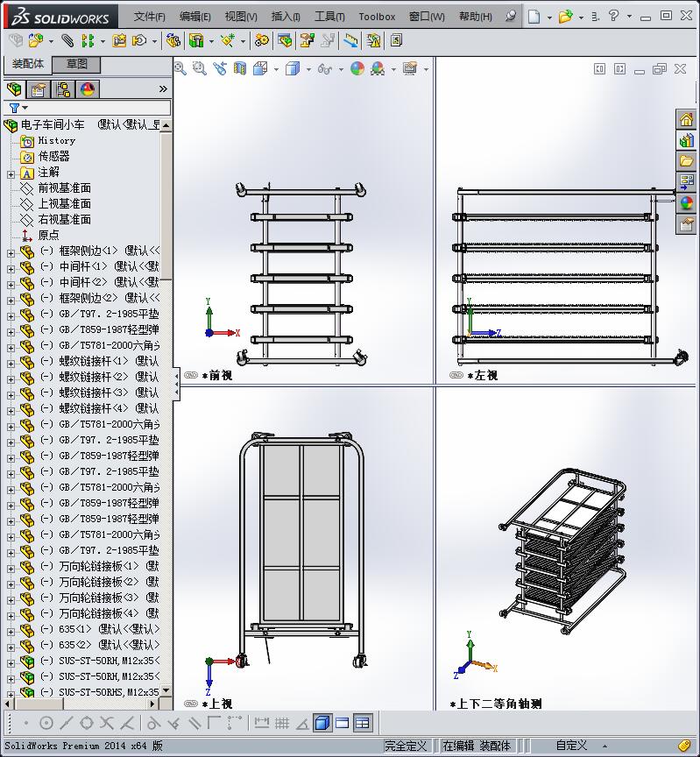The image size is (700, 757).
Task: Click the View Settings monitor icon
Action: (410, 68)
